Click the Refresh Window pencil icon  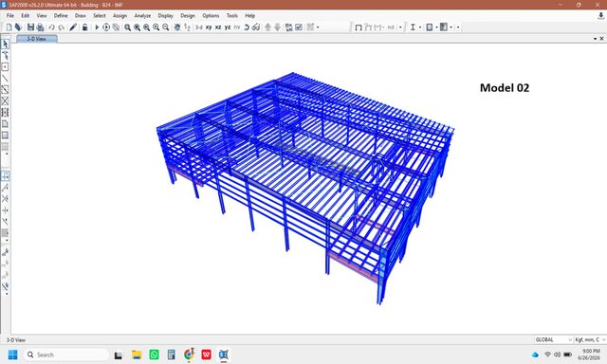pos(73,27)
